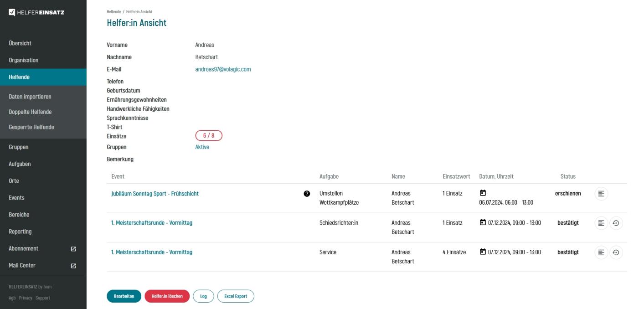Click external link icon next to Abonnement
644x309 pixels.
73,249
